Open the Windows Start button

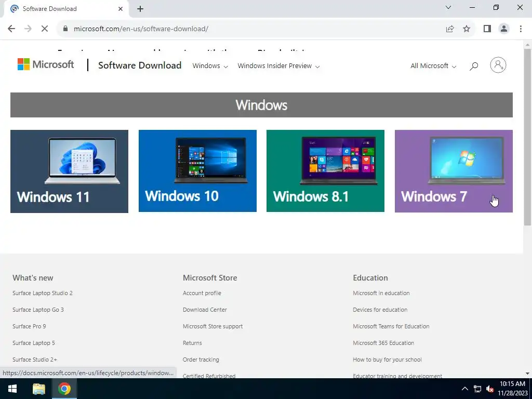[x=12, y=389]
